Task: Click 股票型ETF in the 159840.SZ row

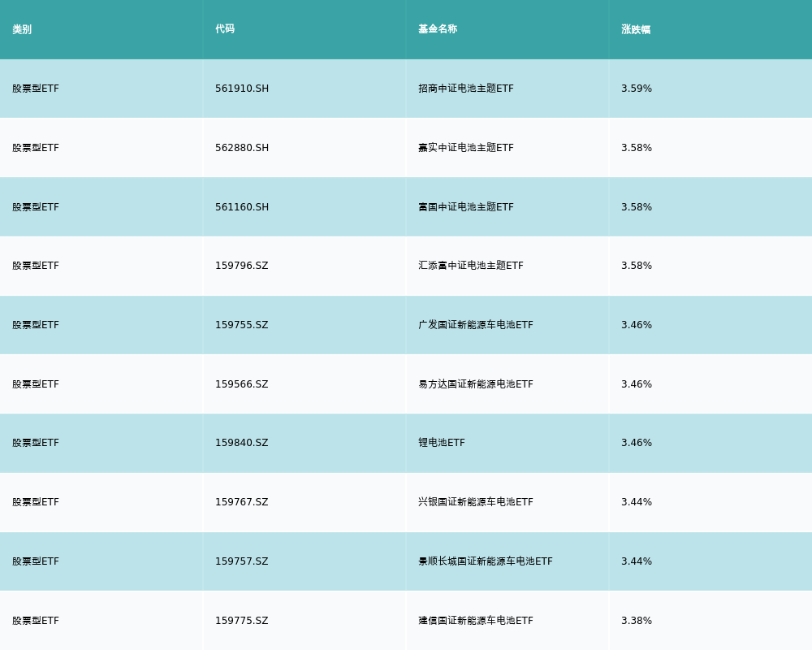Action: pos(36,443)
